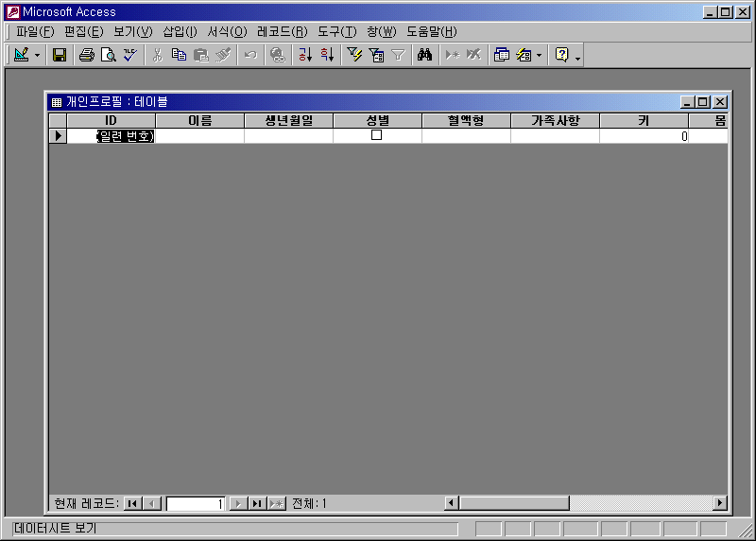Viewport: 756px width, 541px height.
Task: Open Find with the binoculars icon
Action: (x=424, y=55)
